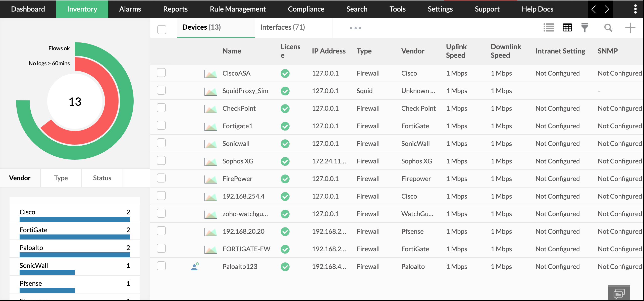Check the Sophos XG row checkbox
The height and width of the screenshot is (301, 644).
(162, 160)
